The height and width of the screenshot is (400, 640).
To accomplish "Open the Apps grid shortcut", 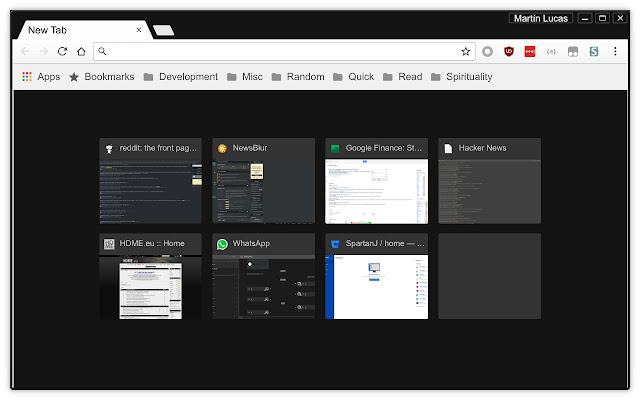I will tap(41, 77).
